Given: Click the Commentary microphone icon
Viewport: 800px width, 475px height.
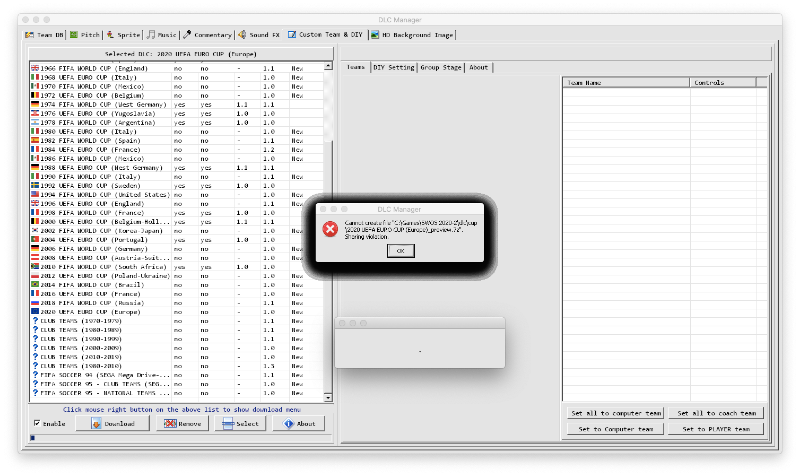Looking at the screenshot, I should pos(187,34).
